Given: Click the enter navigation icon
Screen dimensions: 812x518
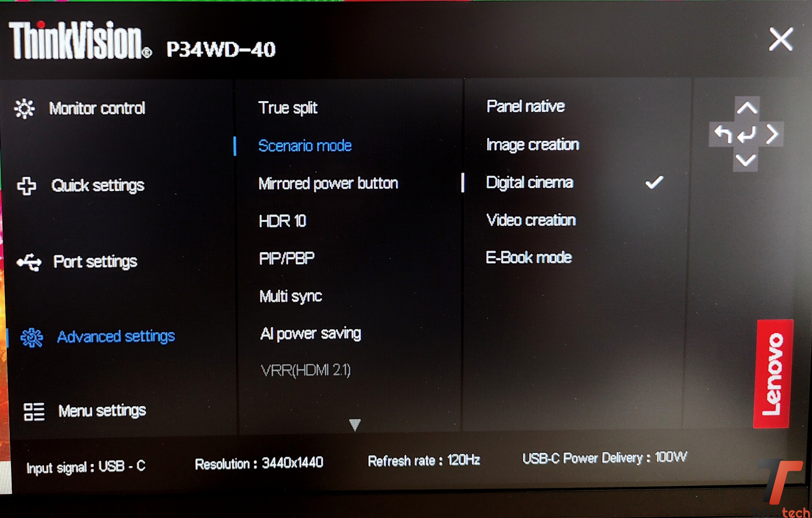Looking at the screenshot, I should tap(746, 135).
